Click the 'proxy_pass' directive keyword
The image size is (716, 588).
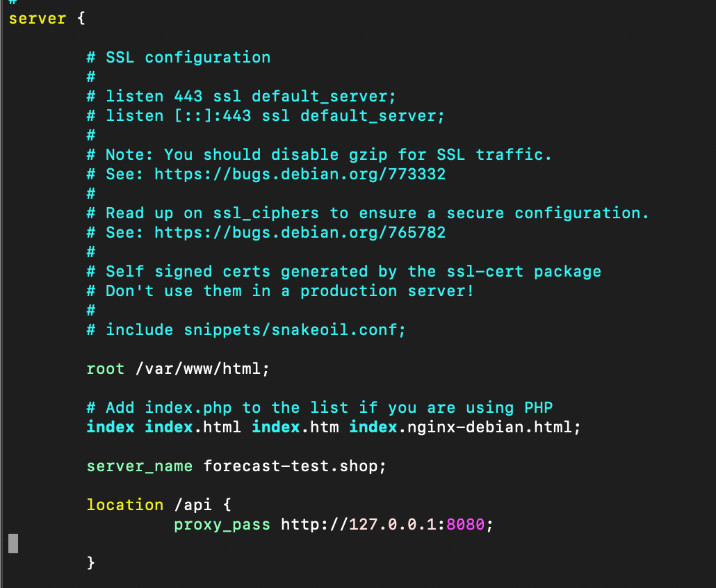(x=222, y=525)
